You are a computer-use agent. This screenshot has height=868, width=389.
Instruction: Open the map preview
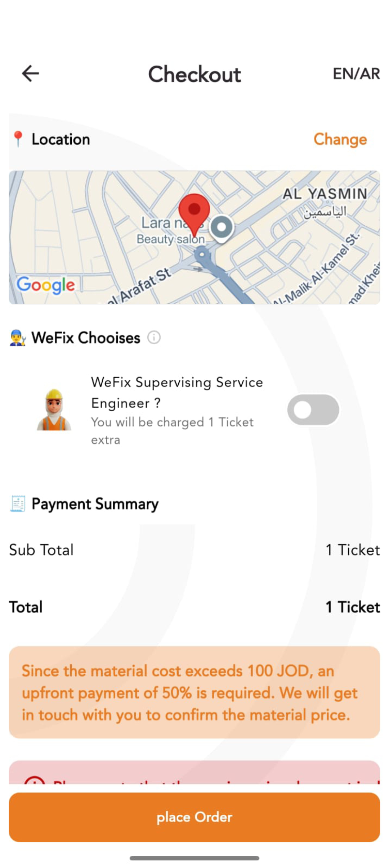click(194, 238)
